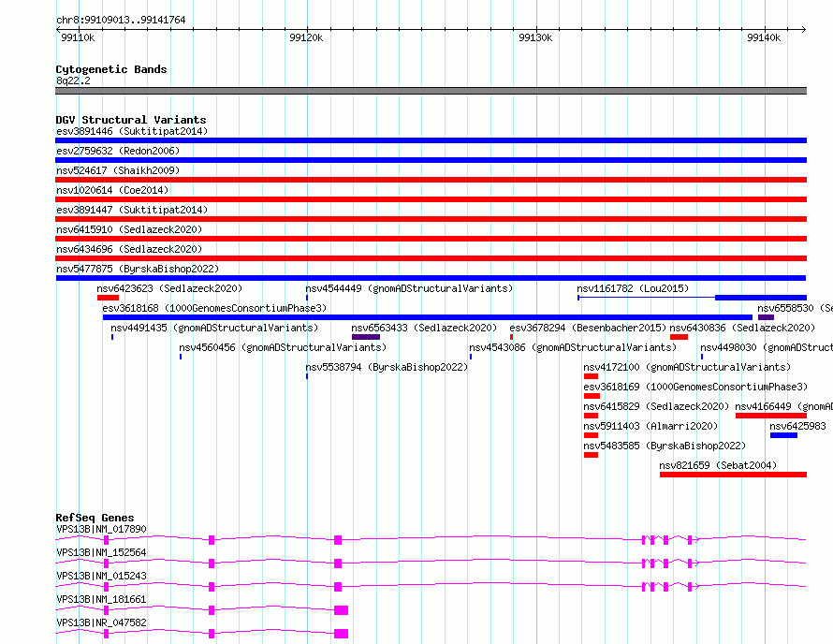Open the nsv4560456 (gnomADStructuralVariants) label

coord(283,347)
